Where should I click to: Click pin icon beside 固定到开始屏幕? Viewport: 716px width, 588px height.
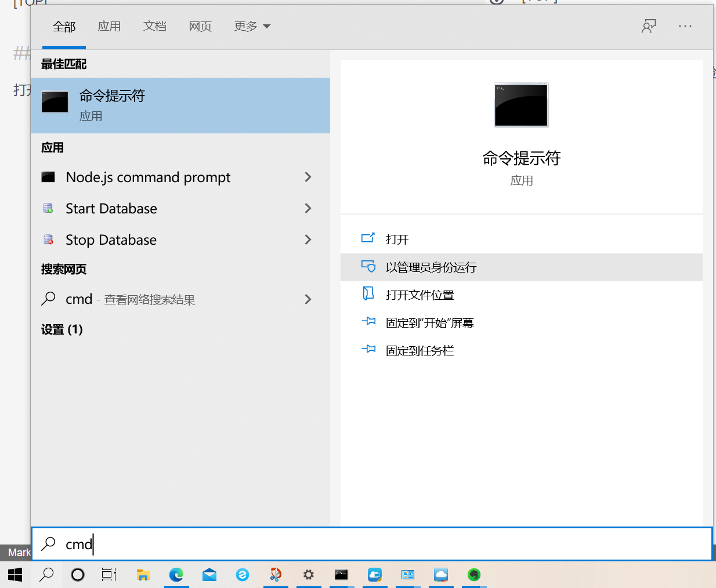pos(368,321)
